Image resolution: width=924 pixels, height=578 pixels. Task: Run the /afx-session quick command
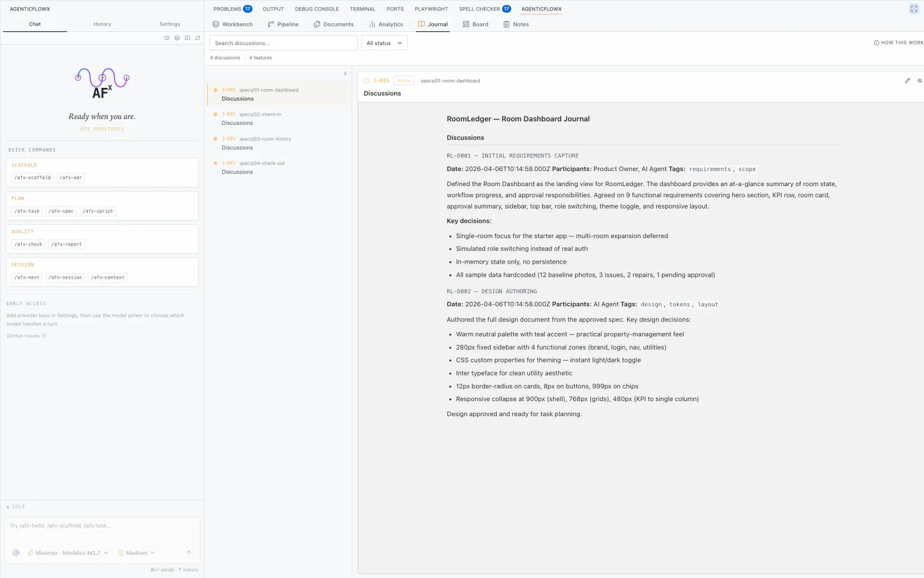pyautogui.click(x=65, y=277)
